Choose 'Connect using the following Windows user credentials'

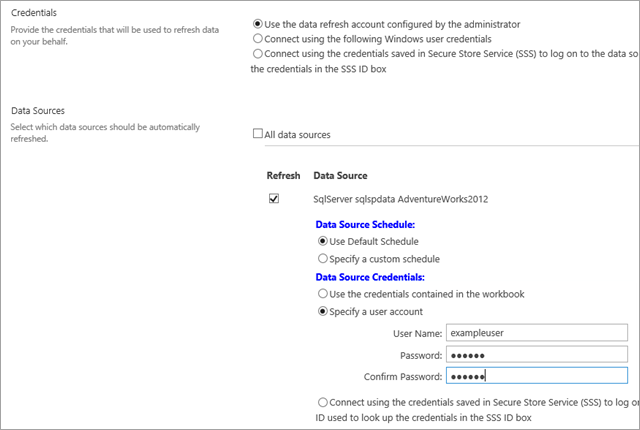click(x=259, y=38)
